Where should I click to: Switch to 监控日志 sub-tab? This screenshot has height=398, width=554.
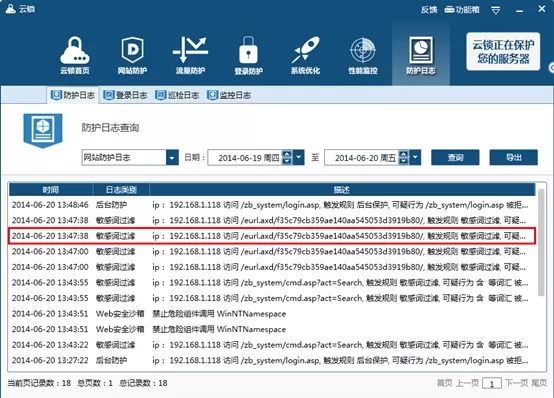(x=229, y=95)
